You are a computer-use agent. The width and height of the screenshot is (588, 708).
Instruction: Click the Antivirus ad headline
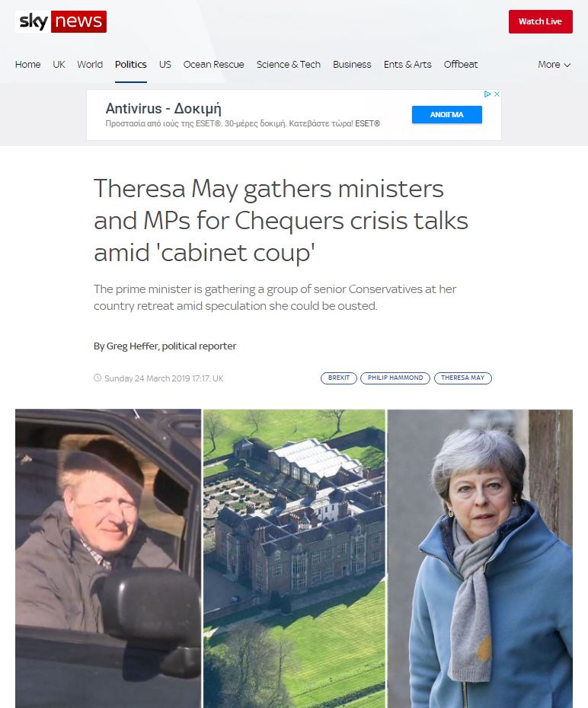[x=163, y=108]
